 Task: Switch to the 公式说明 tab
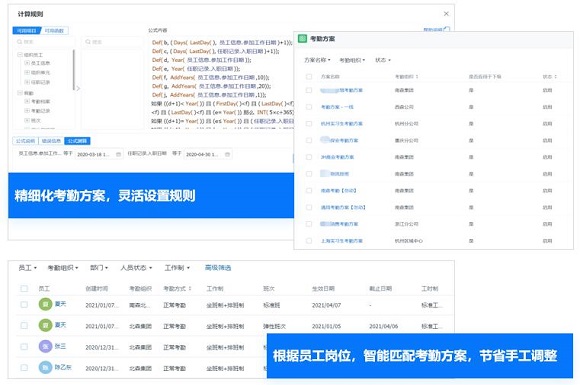coord(25,141)
